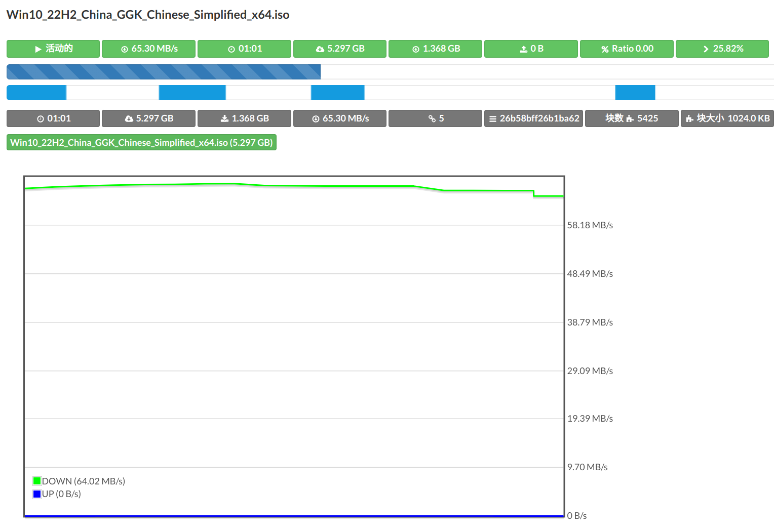Click the gray 1.368 GB downloaded badge
The height and width of the screenshot is (532, 774).
pos(244,118)
